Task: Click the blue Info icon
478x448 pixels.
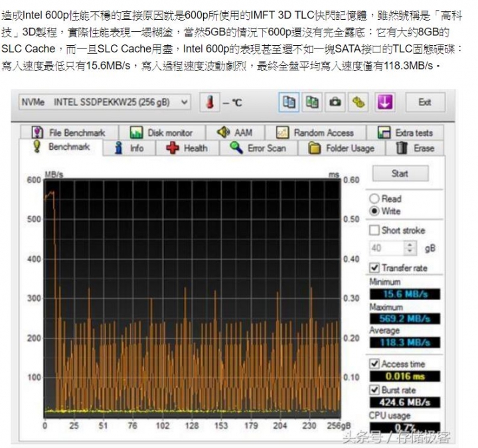Action: click(x=119, y=148)
